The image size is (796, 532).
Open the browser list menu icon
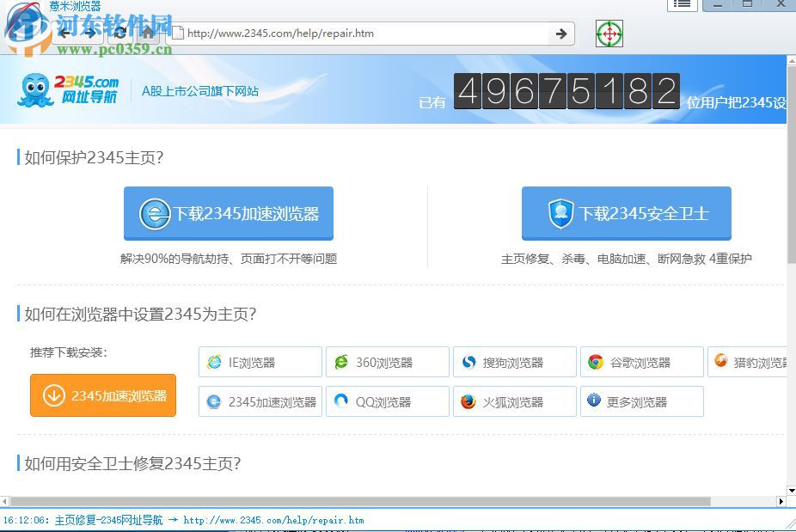(682, 4)
